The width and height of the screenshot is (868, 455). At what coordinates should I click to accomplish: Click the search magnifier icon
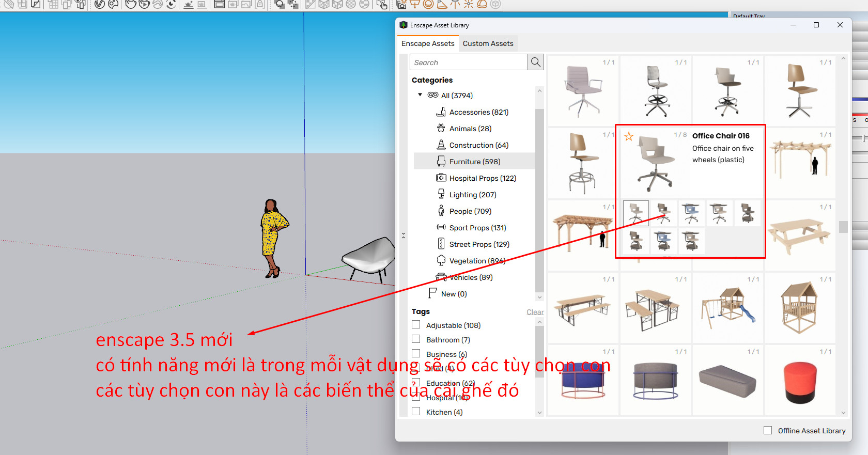pos(536,62)
